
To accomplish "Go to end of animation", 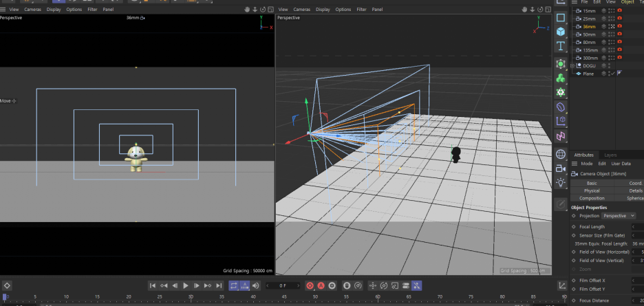I will click(x=219, y=285).
